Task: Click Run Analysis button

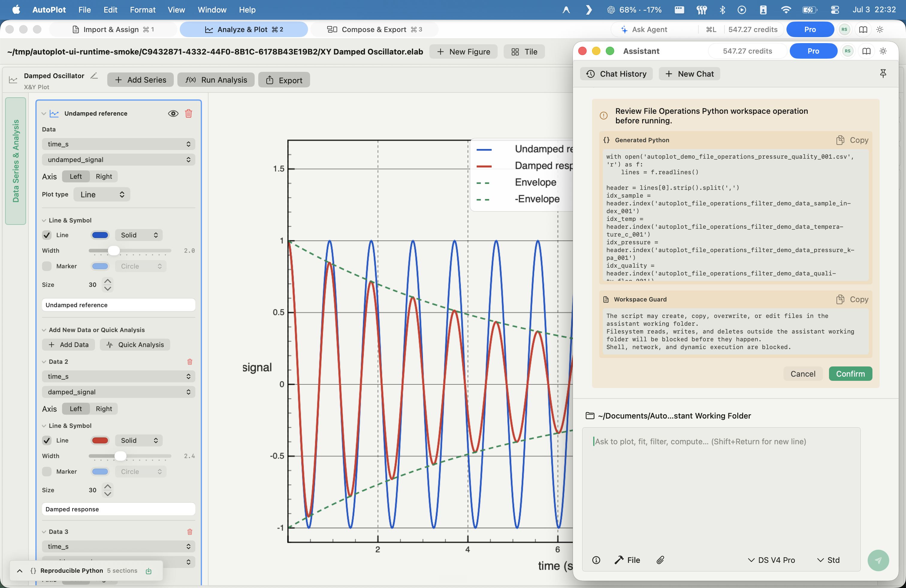Action: pos(216,80)
